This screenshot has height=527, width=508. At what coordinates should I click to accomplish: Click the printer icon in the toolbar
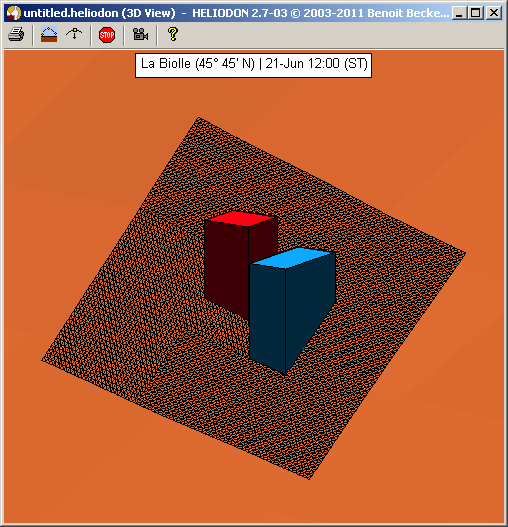click(16, 34)
